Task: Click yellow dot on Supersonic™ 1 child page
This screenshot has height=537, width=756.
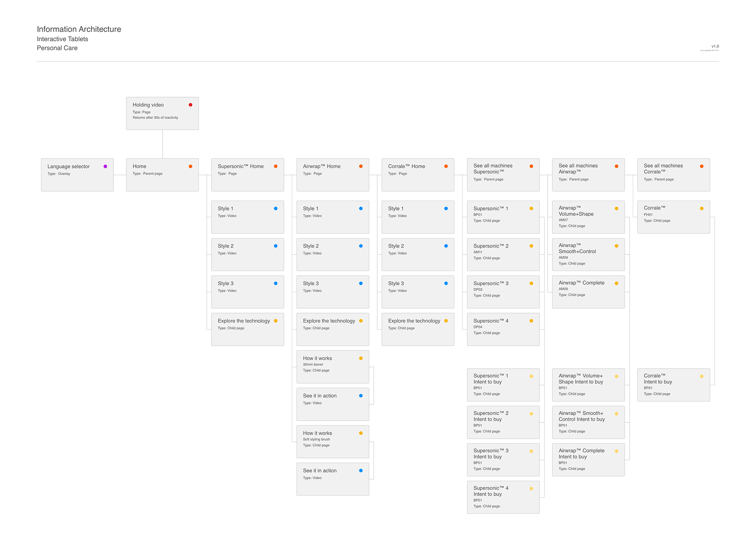Action: [x=531, y=209]
